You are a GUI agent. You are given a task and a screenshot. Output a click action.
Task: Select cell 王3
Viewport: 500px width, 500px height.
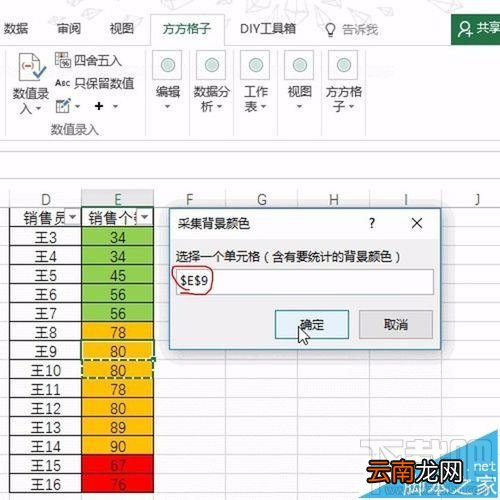pyautogui.click(x=46, y=237)
